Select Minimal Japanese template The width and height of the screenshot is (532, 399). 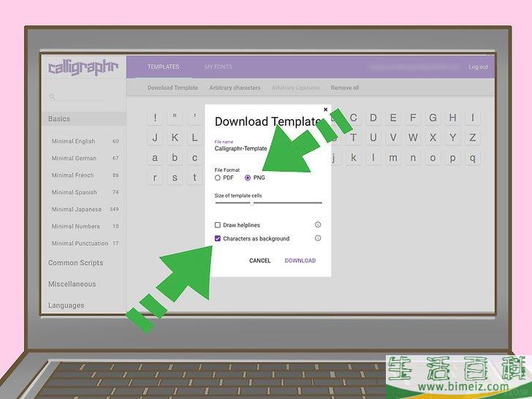[85, 209]
